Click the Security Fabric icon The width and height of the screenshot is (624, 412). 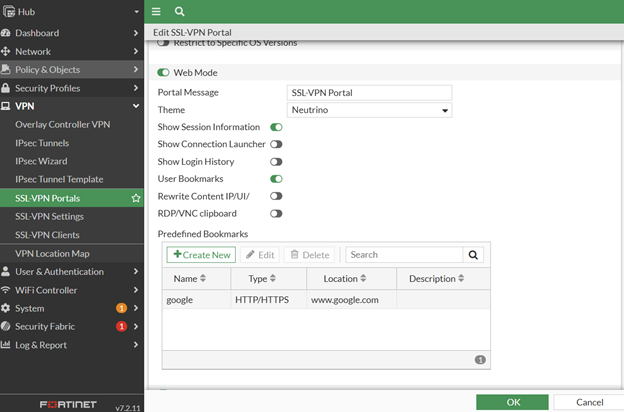[x=6, y=326]
